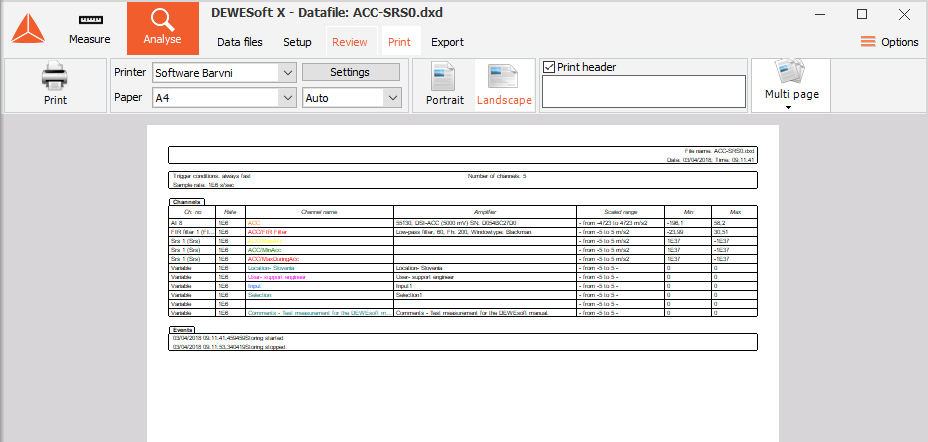The image size is (928, 442).
Task: Click the Selection channel name
Action: pos(259,295)
